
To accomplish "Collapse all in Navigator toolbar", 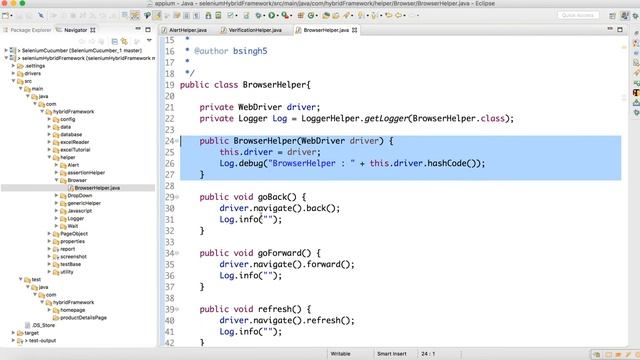I will click(115, 41).
